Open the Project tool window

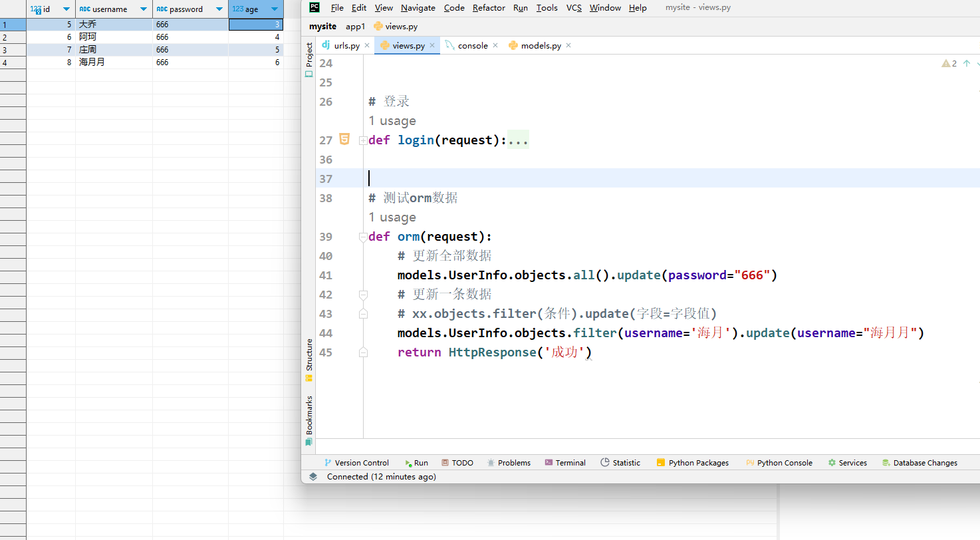click(x=308, y=61)
